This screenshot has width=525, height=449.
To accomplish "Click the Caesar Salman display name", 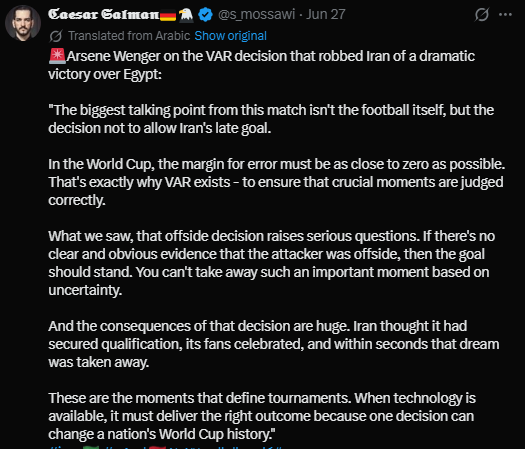I will 103,14.
